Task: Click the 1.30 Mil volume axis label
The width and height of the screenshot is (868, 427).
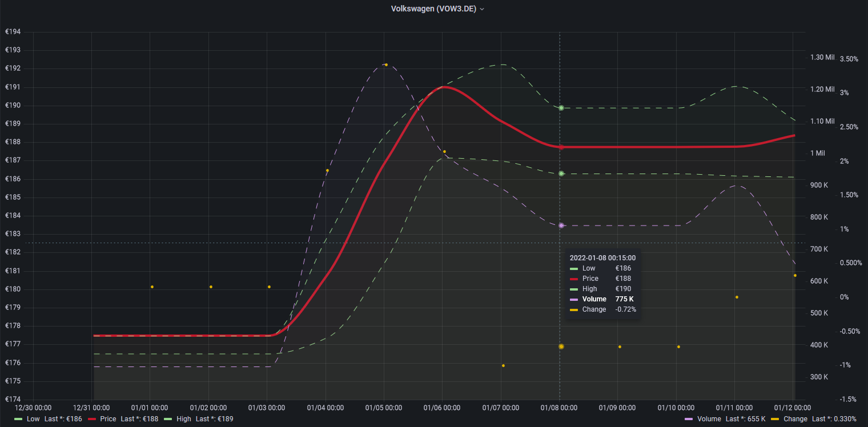Action: coord(822,57)
